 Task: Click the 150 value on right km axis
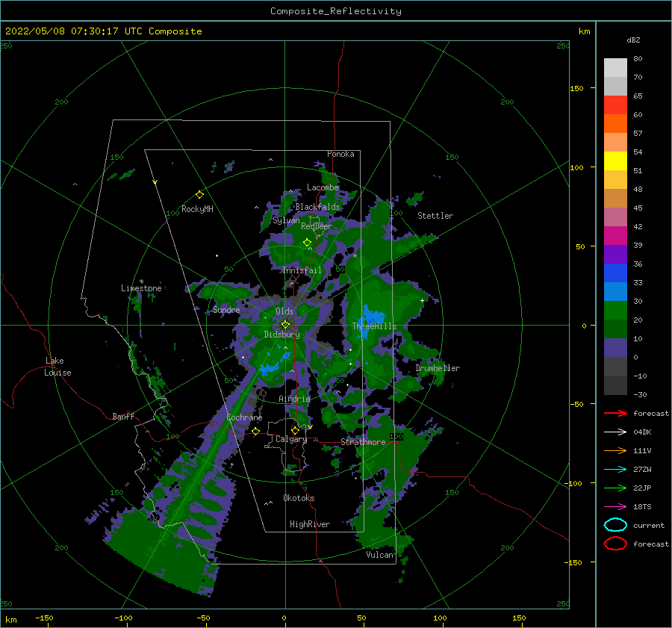576,88
